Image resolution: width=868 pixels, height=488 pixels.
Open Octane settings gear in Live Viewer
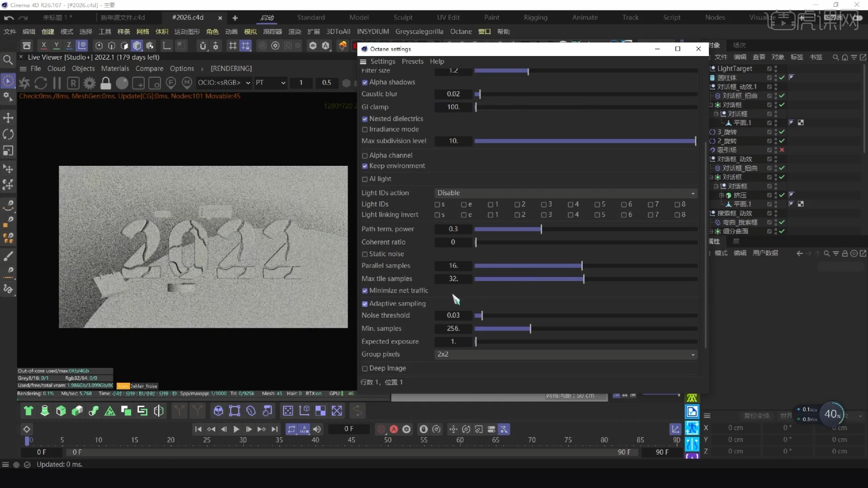pyautogui.click(x=90, y=83)
